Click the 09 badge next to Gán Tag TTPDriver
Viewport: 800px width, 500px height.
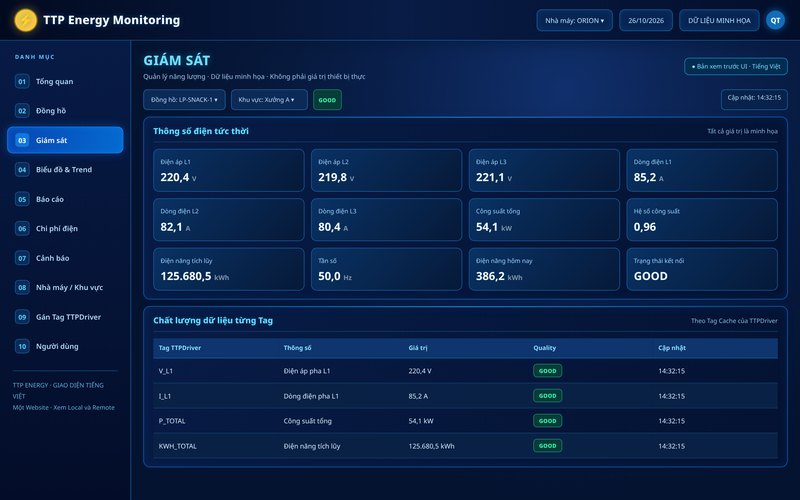click(x=22, y=317)
